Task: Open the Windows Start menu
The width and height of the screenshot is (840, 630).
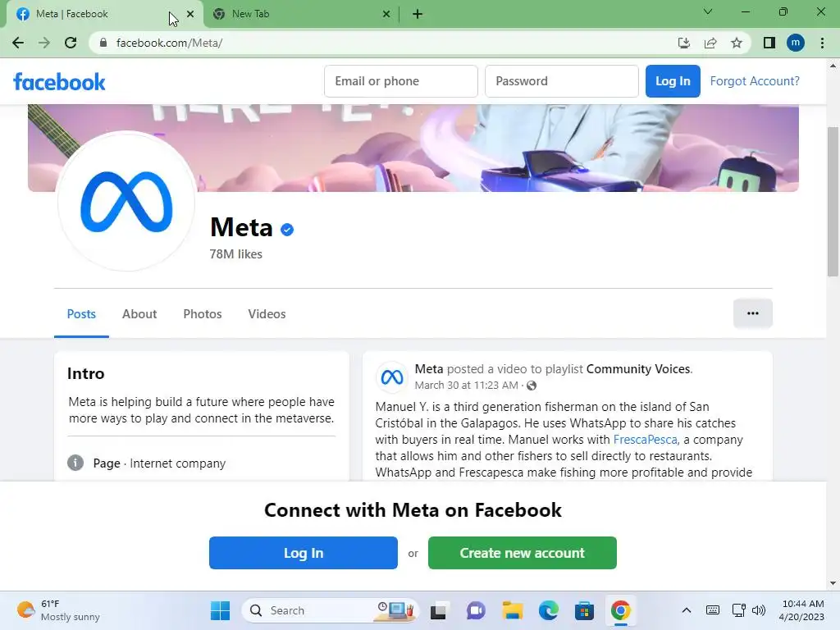Action: (x=220, y=610)
